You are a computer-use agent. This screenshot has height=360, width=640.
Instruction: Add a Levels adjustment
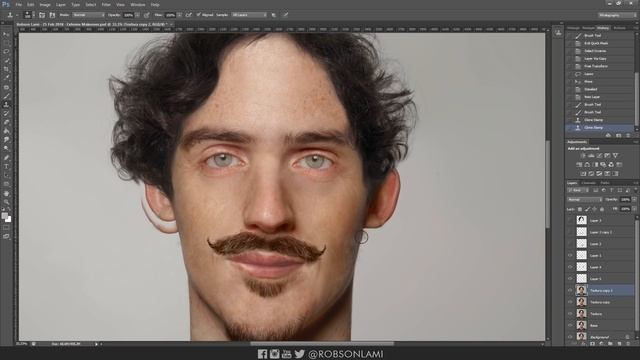point(591,156)
